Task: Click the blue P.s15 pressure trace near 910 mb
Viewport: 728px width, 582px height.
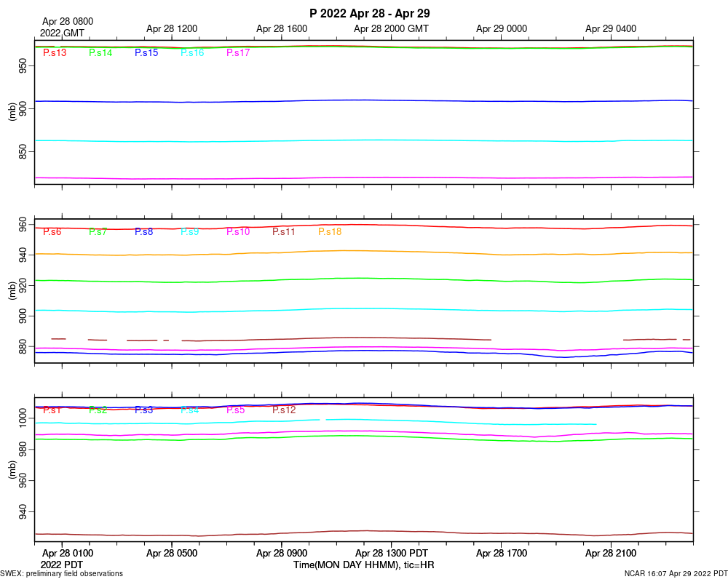Action: 363,100
